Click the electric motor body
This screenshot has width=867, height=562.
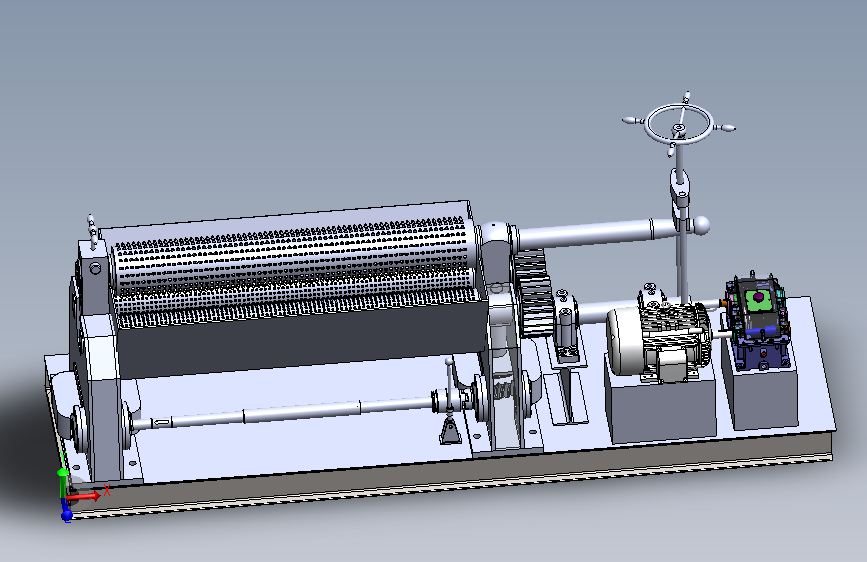coord(658,343)
